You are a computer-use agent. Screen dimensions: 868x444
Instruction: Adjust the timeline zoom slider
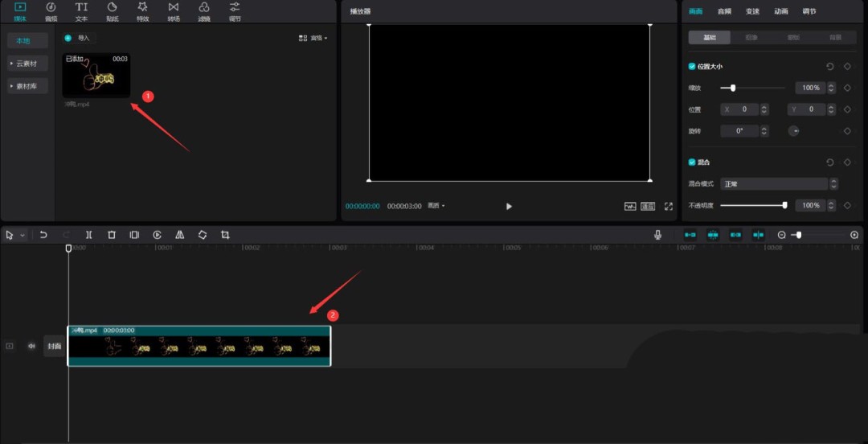[x=818, y=235]
